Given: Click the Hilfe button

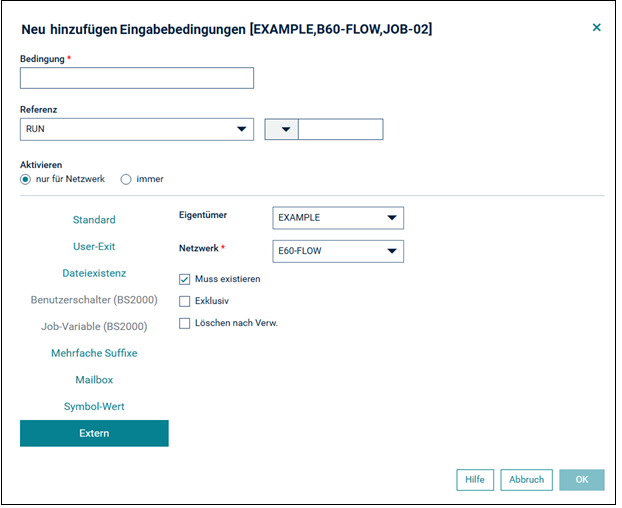Looking at the screenshot, I should tap(475, 480).
